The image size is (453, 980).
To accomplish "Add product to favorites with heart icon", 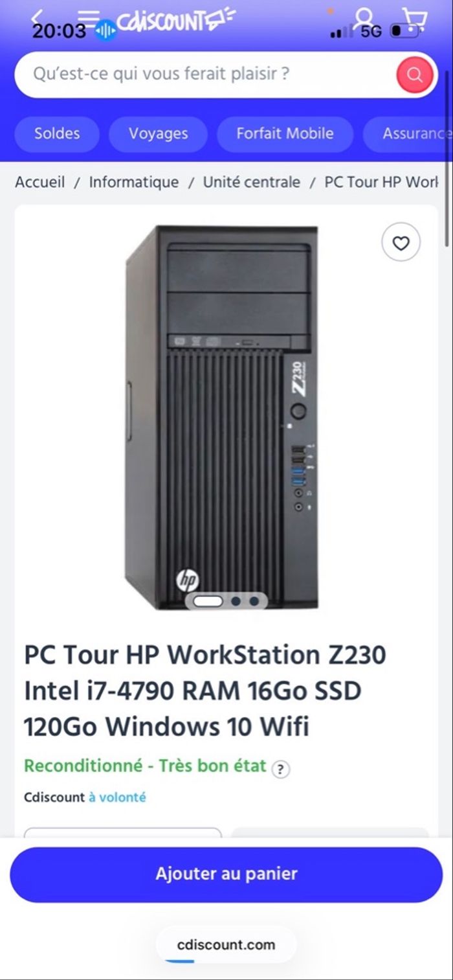I will coord(401,244).
